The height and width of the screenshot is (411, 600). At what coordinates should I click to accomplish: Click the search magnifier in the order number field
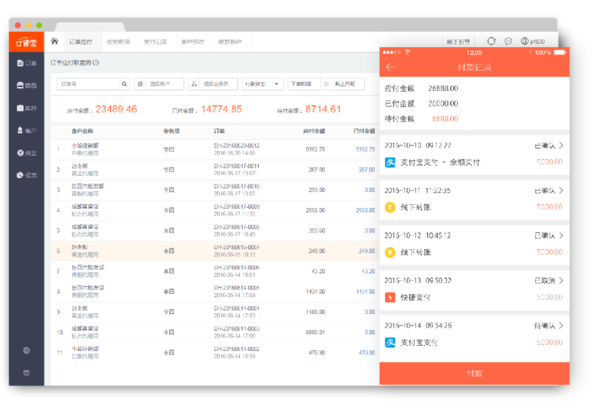pos(124,84)
